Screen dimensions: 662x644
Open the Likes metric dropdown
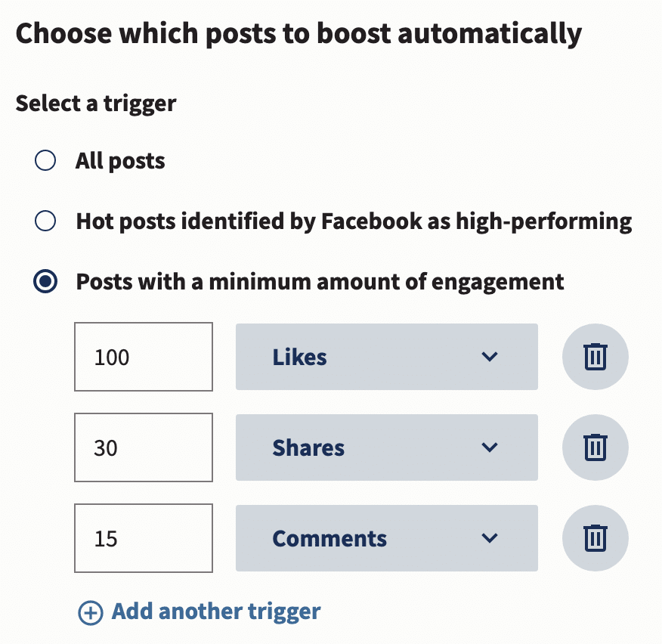coord(386,357)
